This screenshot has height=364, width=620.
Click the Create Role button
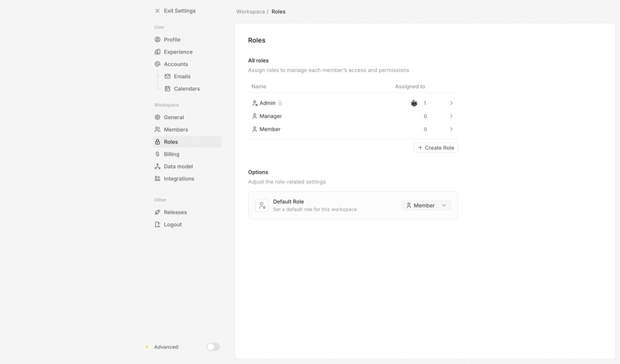[436, 148]
